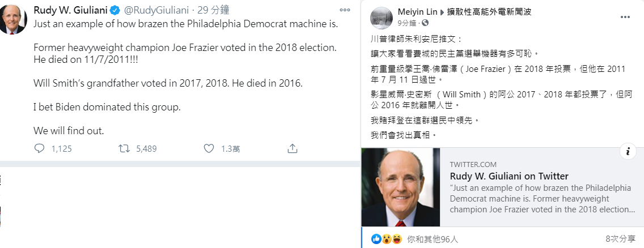Click the 你和其他96人 reactions count
The height and width of the screenshot is (248, 644).
(432, 238)
